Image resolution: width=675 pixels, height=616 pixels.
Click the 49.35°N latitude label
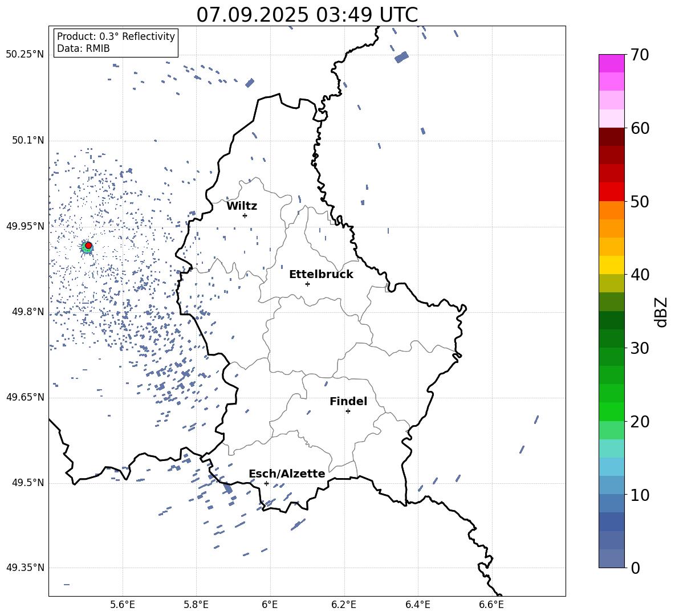[25, 568]
